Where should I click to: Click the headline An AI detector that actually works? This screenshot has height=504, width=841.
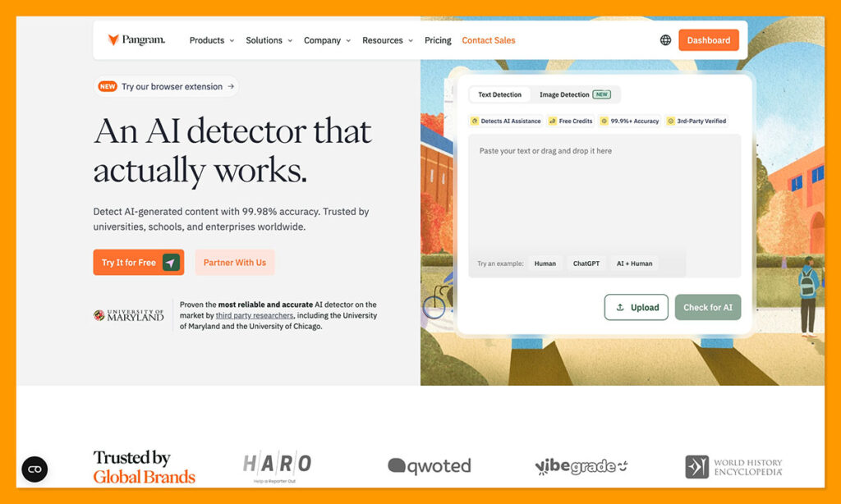232,151
